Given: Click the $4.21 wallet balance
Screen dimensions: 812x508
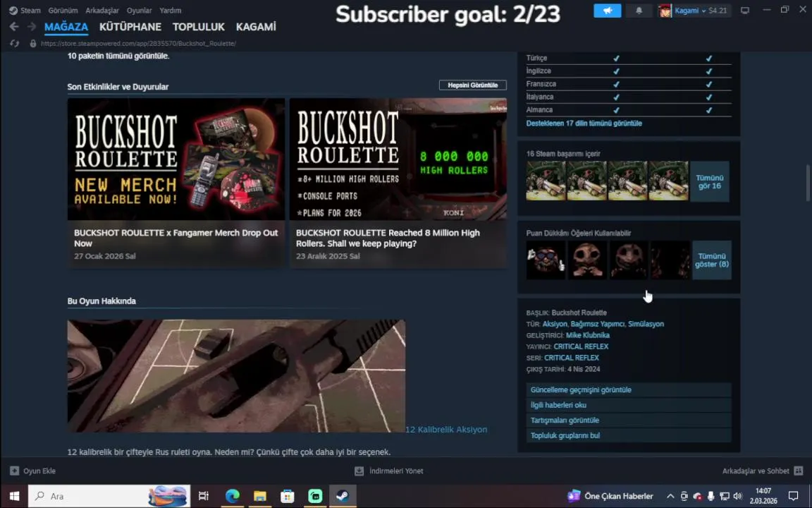Looking at the screenshot, I should (718, 11).
